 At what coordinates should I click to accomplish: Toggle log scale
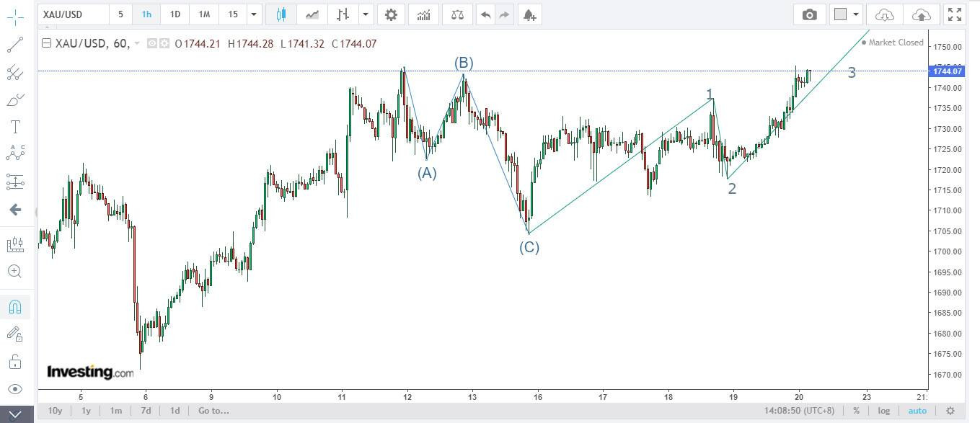883,411
